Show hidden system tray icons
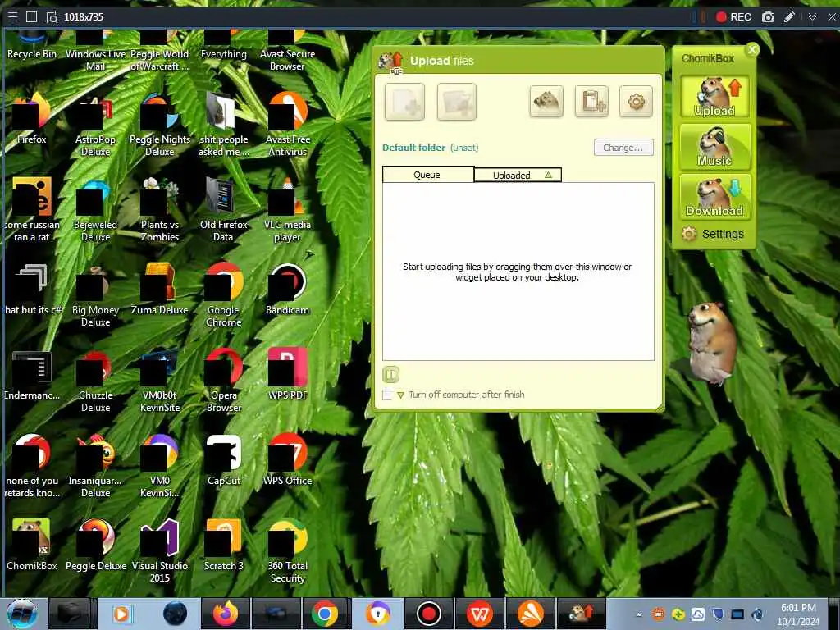Viewport: 840px width, 630px height. click(638, 614)
